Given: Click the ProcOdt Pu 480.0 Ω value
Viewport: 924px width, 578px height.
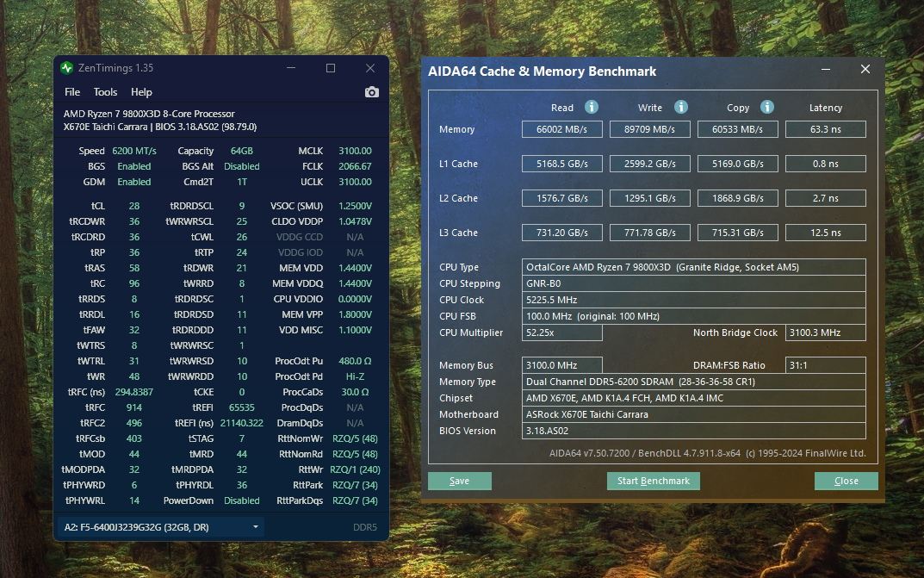Looking at the screenshot, I should pos(355,361).
